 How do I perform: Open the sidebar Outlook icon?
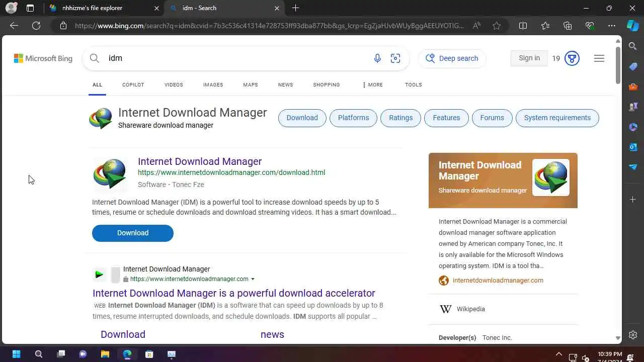tap(633, 147)
